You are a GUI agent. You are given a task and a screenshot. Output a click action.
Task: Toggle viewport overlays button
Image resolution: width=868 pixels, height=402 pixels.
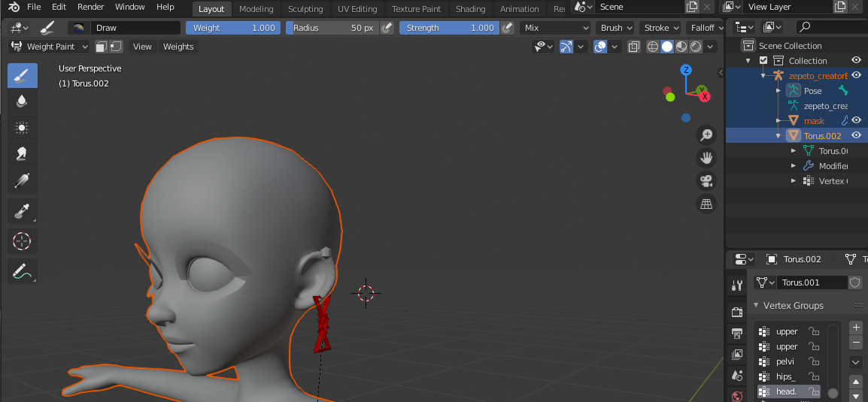coord(600,47)
